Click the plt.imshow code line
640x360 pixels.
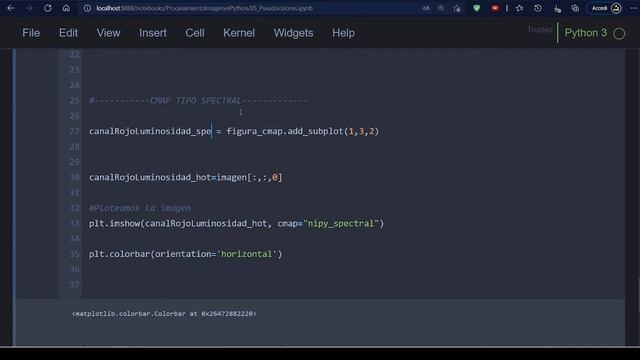236,223
